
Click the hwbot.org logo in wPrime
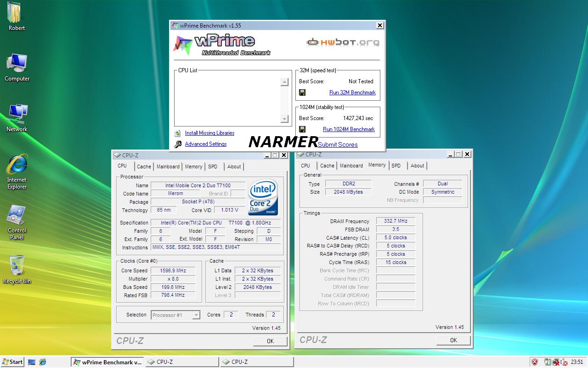coord(343,42)
